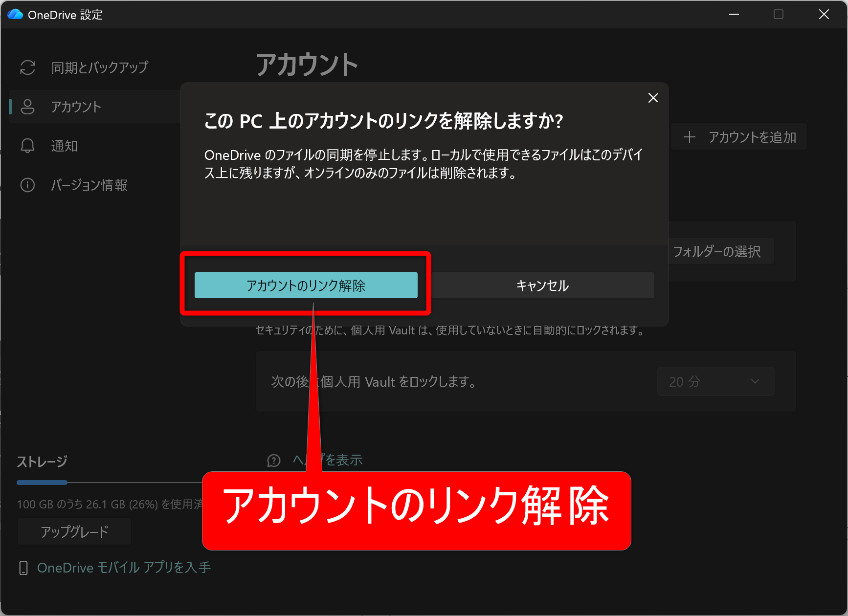Click the plus icon for adding account
848x616 pixels.
pyautogui.click(x=690, y=137)
